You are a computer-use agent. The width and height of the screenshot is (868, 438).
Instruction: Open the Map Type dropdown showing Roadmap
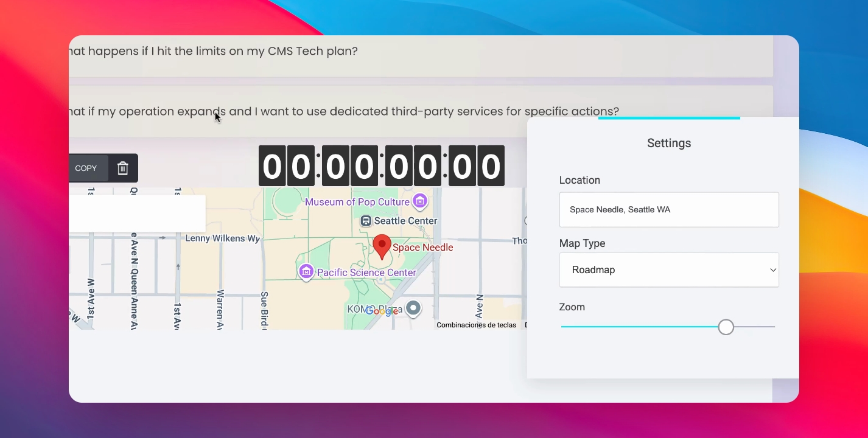[669, 269]
